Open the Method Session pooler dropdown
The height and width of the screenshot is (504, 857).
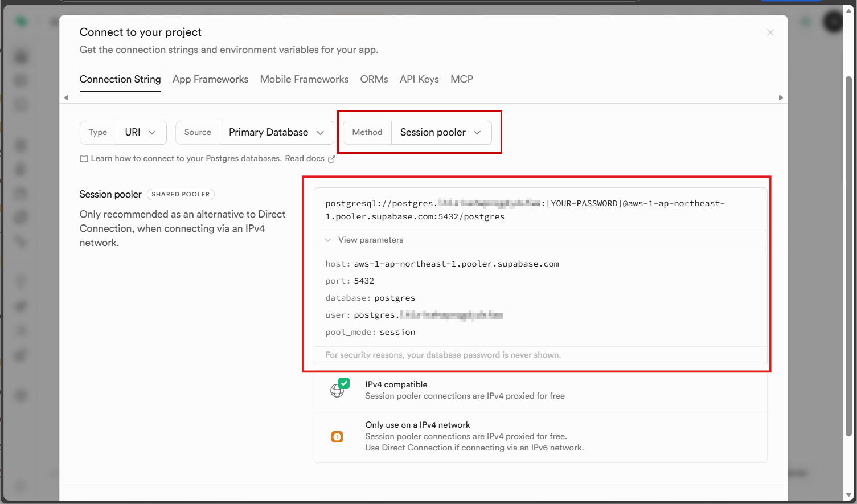[441, 132]
